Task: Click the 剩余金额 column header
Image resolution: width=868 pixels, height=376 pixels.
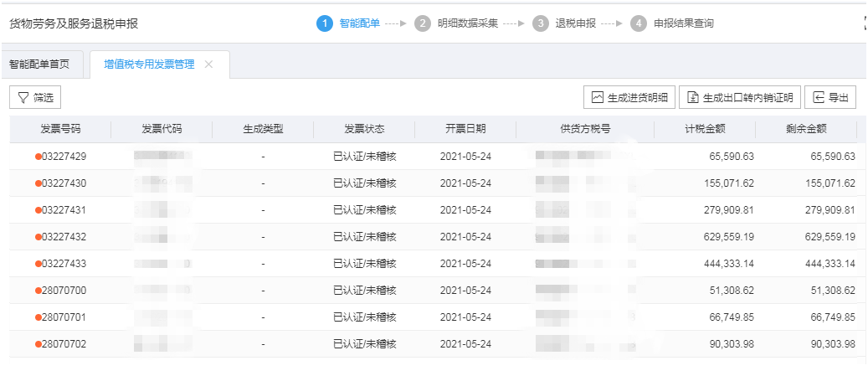Action: tap(805, 129)
